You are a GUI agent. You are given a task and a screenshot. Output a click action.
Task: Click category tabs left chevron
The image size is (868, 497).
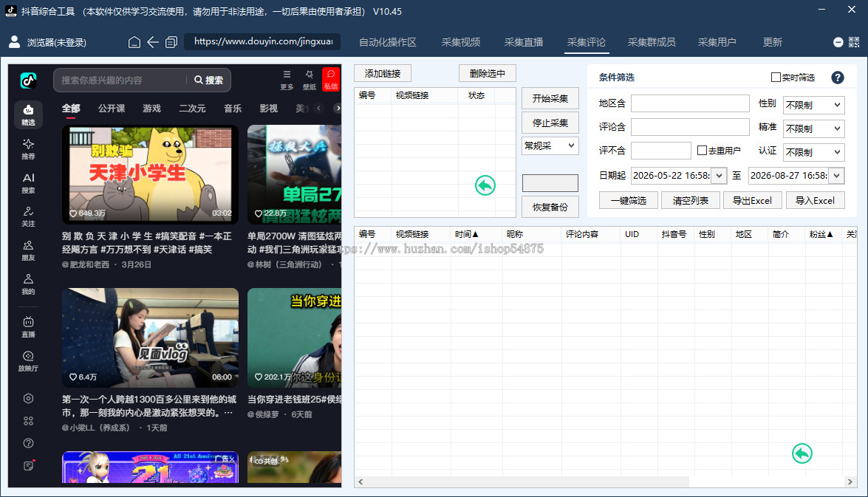pyautogui.click(x=318, y=109)
